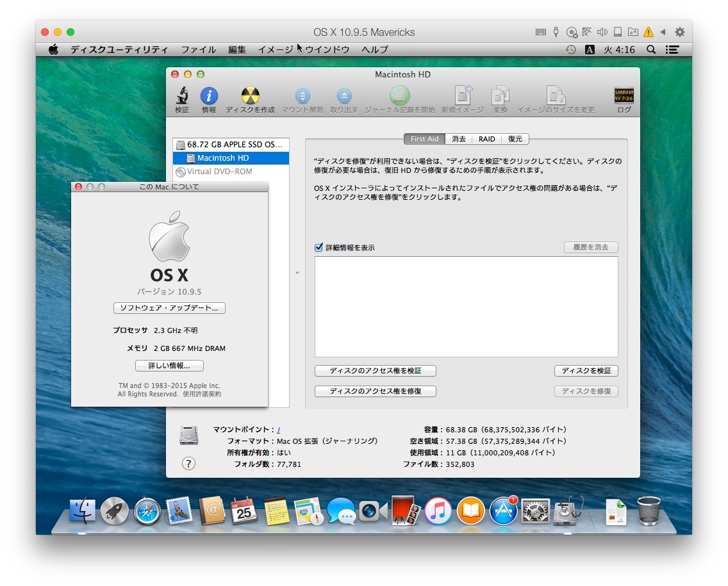This screenshot has height=586, width=728.
Task: Launch Safari from the Dock
Action: [x=147, y=511]
